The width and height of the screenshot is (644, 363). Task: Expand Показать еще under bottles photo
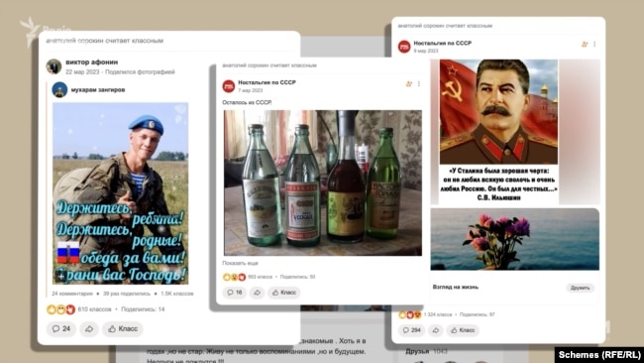pos(241,263)
